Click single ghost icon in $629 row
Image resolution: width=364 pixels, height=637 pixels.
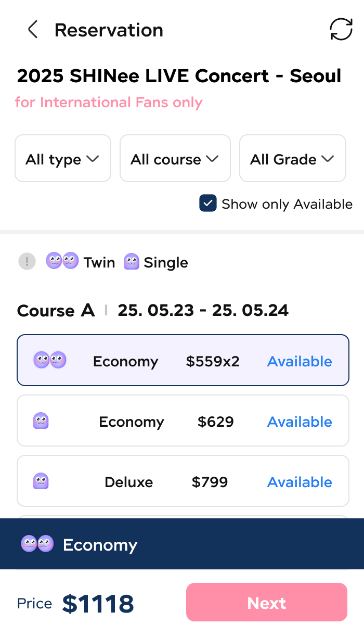(x=41, y=421)
